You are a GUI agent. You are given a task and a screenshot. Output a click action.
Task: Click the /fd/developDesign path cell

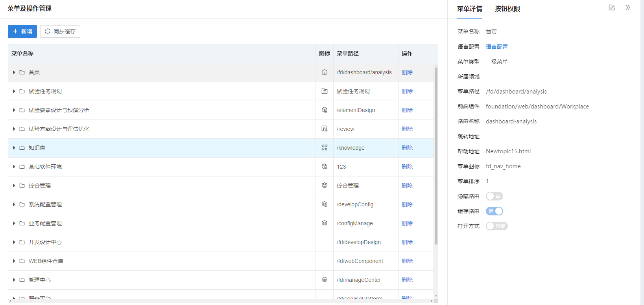(x=366, y=242)
